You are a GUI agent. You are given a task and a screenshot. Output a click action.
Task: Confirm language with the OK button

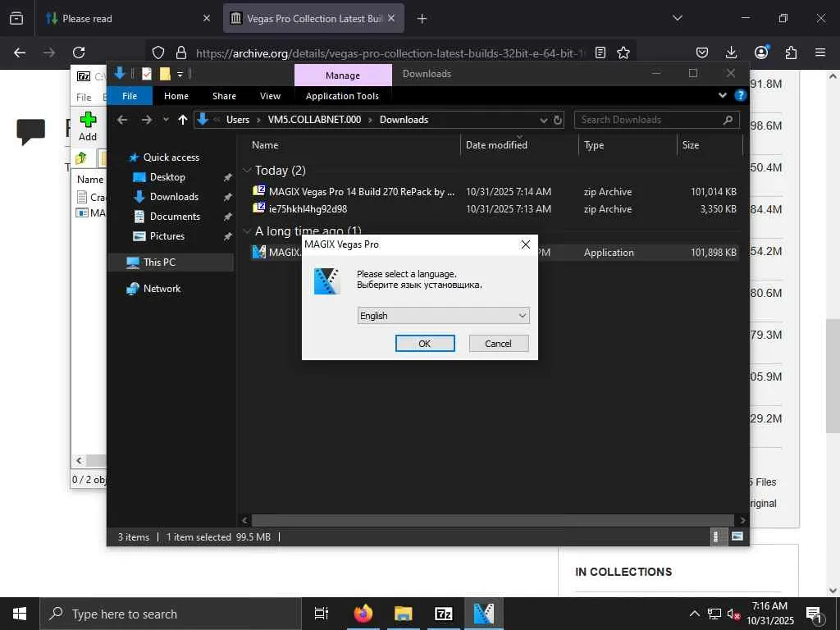[425, 344]
